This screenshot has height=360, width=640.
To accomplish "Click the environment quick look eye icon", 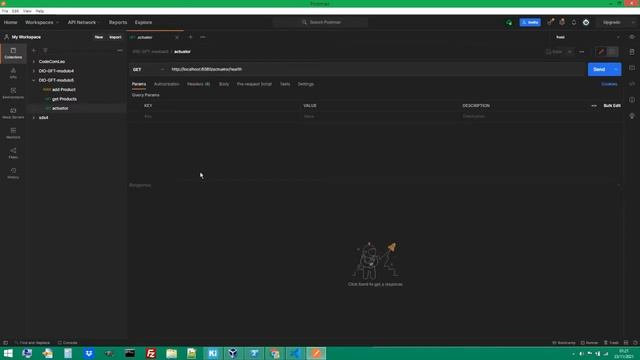I will point(632,37).
